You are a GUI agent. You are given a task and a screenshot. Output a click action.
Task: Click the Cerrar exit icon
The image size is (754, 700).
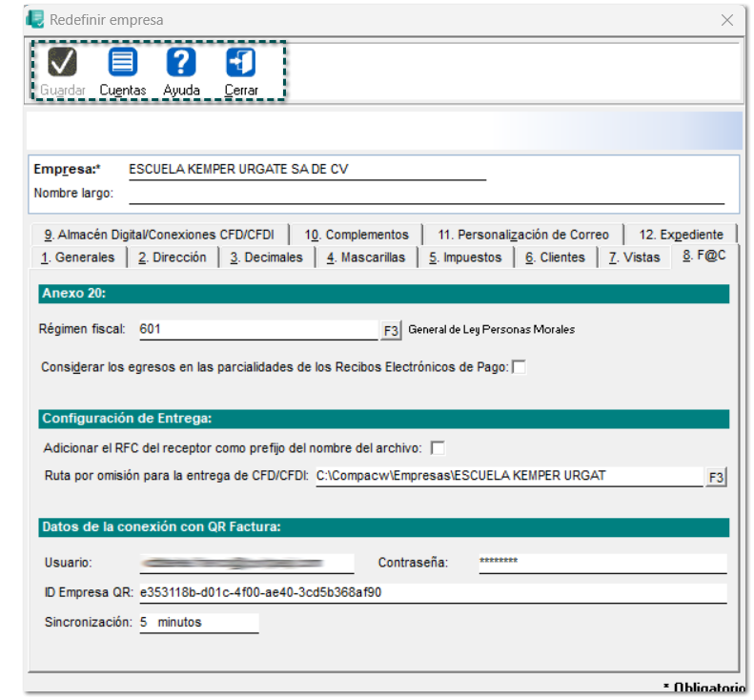click(240, 63)
